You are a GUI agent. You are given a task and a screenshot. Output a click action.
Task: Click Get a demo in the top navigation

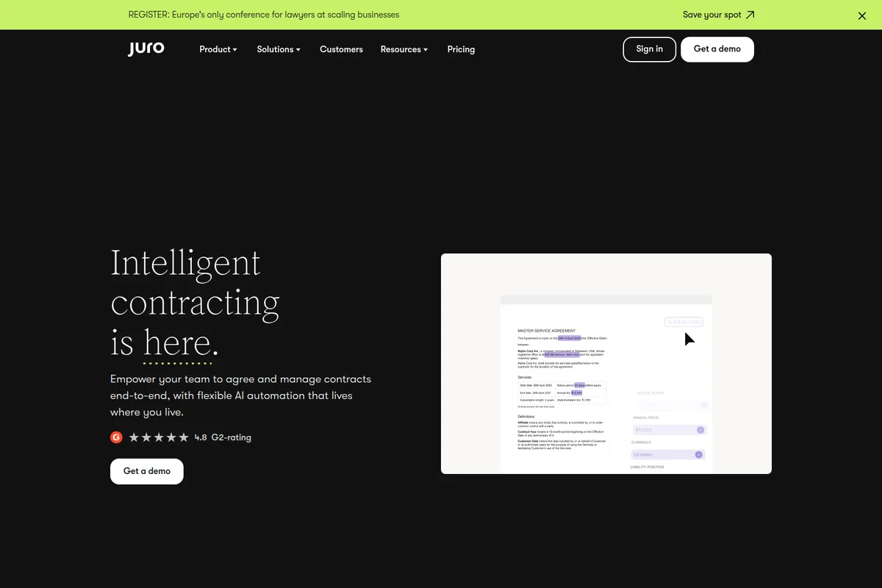click(x=717, y=49)
